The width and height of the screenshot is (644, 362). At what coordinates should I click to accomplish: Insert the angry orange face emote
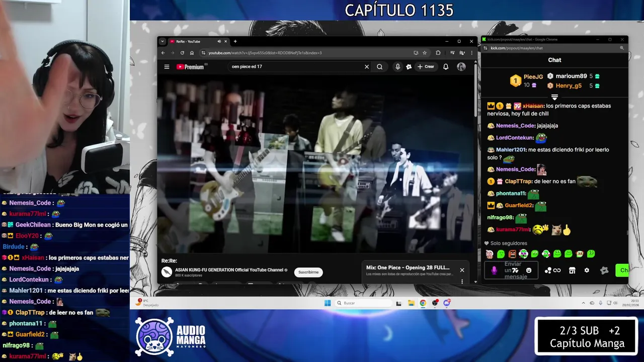512,254
